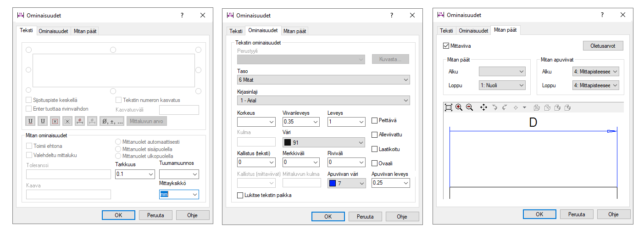Switch to Mitan päät tab in Tekstin ominaisuudet dialog
The height and width of the screenshot is (236, 644).
tap(294, 31)
